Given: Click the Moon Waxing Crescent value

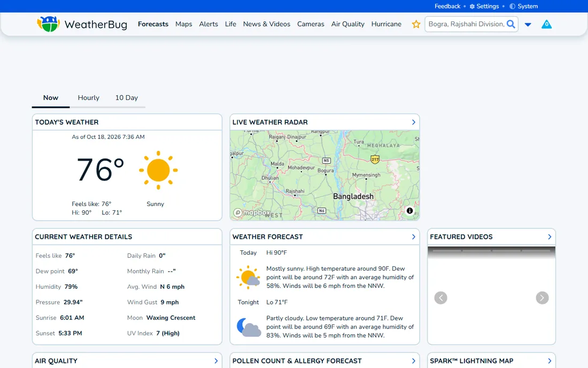Looking at the screenshot, I should point(171,318).
